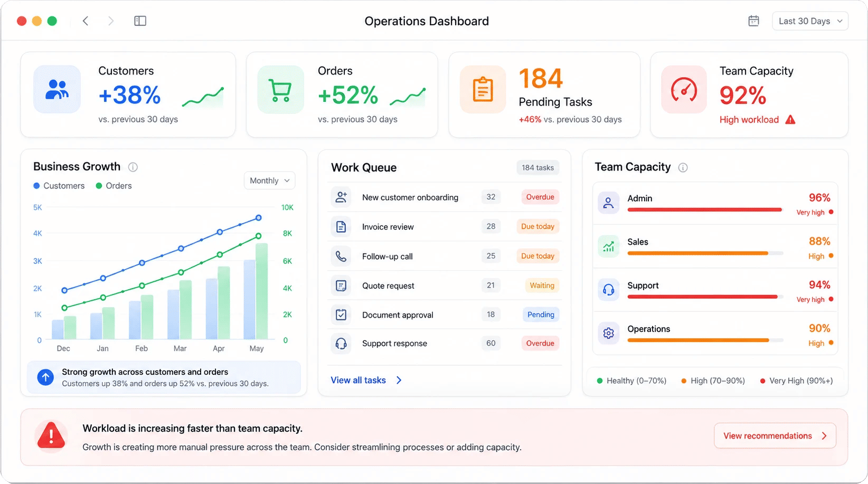Click View recommendations button
The width and height of the screenshot is (868, 484).
(x=775, y=436)
